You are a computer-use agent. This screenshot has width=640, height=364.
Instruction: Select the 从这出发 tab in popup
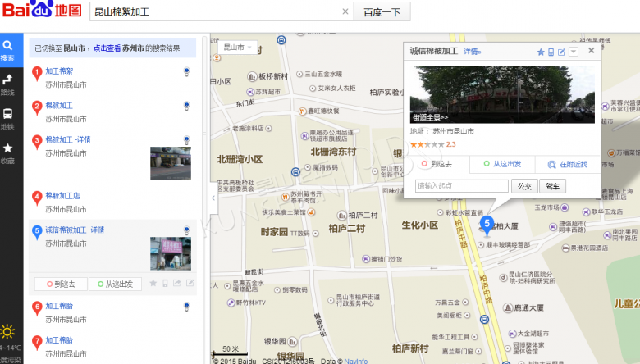pyautogui.click(x=502, y=164)
